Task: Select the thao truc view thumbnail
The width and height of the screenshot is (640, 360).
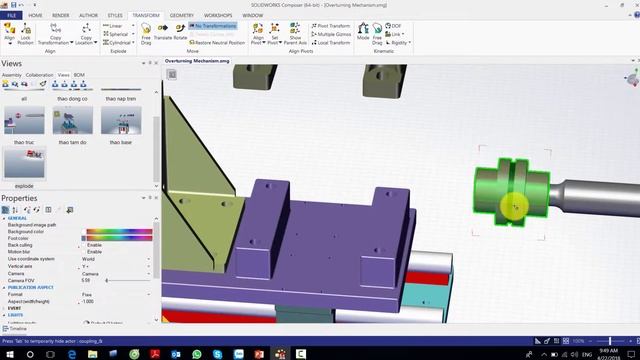Action: (x=24, y=120)
